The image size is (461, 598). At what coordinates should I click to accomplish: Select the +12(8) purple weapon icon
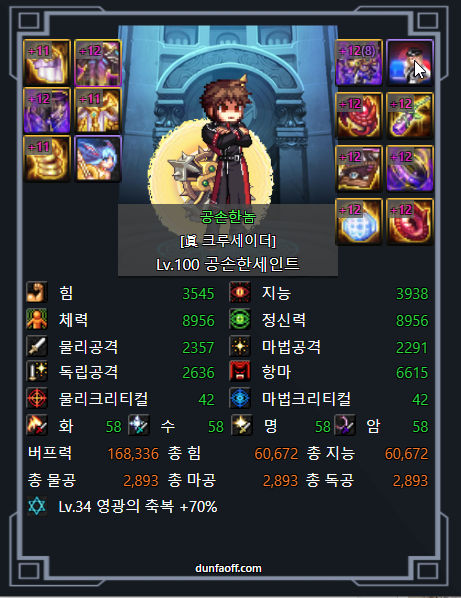point(359,62)
